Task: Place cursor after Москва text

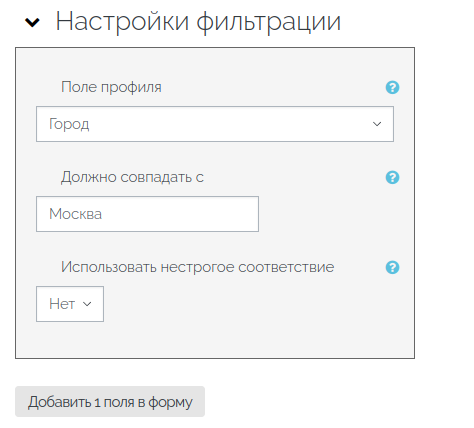Action: tap(103, 214)
